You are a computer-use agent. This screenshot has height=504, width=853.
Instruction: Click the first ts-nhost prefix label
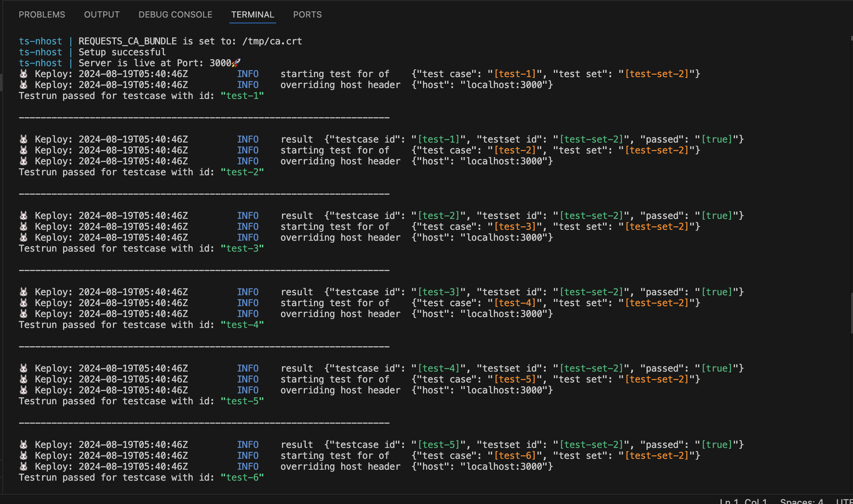pyautogui.click(x=41, y=41)
